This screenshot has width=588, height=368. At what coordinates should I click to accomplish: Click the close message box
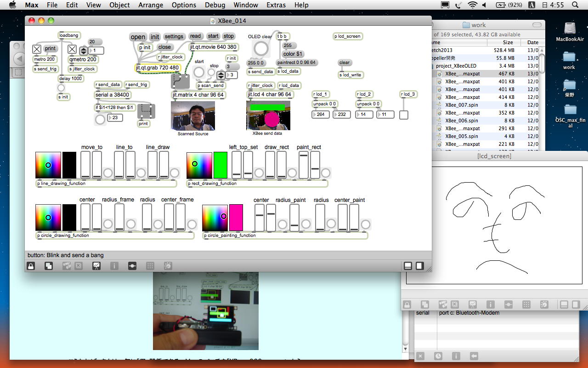pyautogui.click(x=164, y=47)
